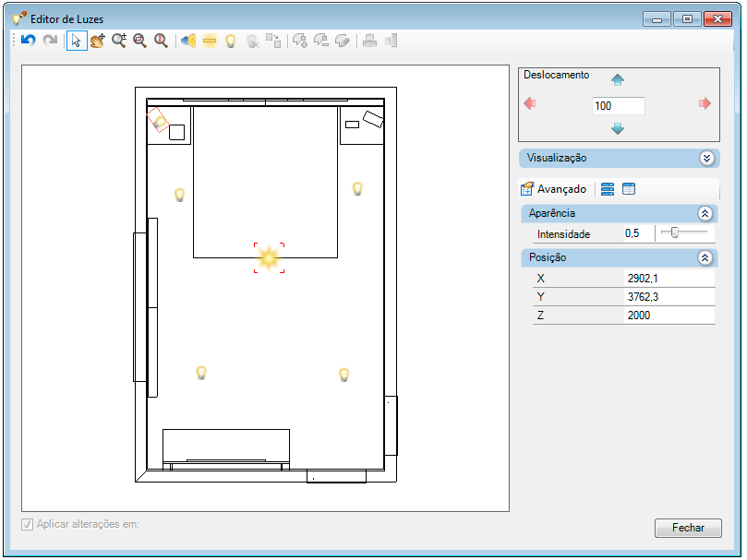Select the red-outlined lamp on the left nightstand
This screenshot has width=747, height=560.
point(158,121)
